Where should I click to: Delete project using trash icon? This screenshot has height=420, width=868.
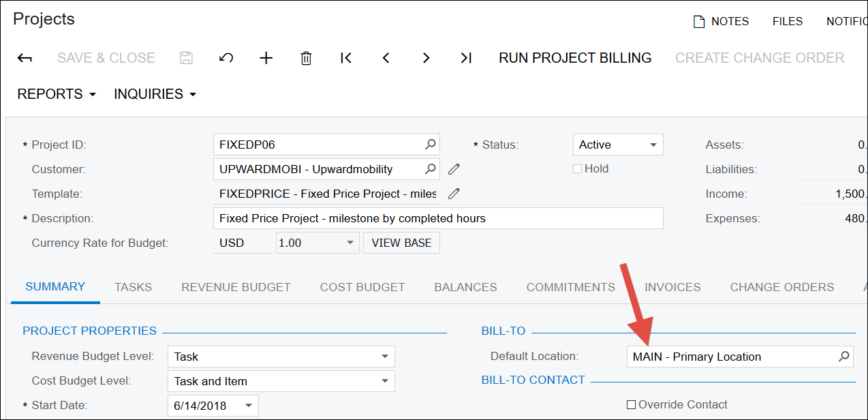(x=306, y=59)
